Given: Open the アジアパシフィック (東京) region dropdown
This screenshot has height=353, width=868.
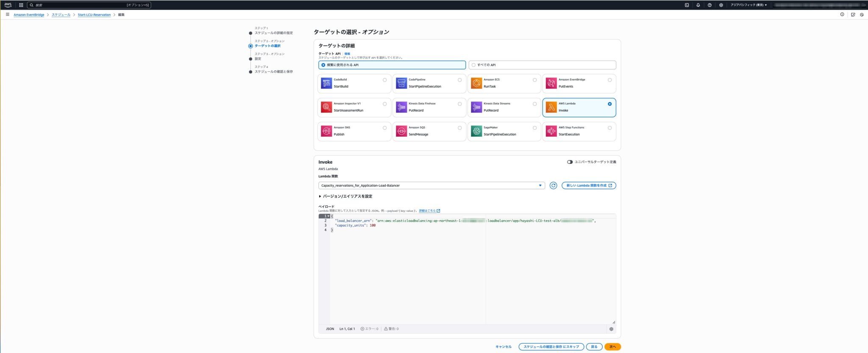Looking at the screenshot, I should (x=748, y=5).
